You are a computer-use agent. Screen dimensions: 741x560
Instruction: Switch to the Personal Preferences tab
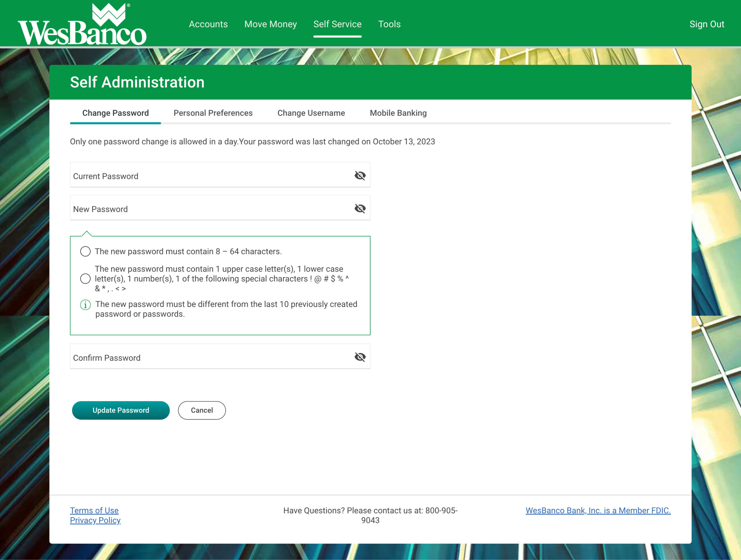(213, 113)
